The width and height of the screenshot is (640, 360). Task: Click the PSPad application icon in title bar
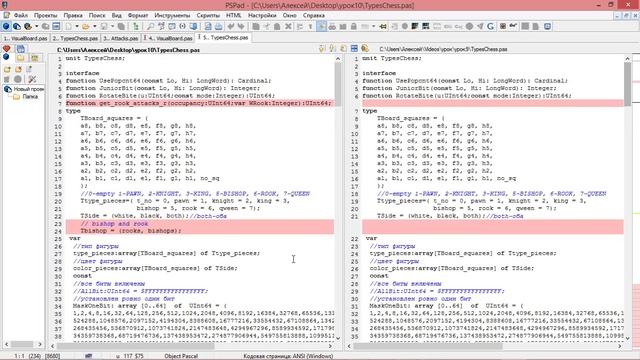pos(4,5)
